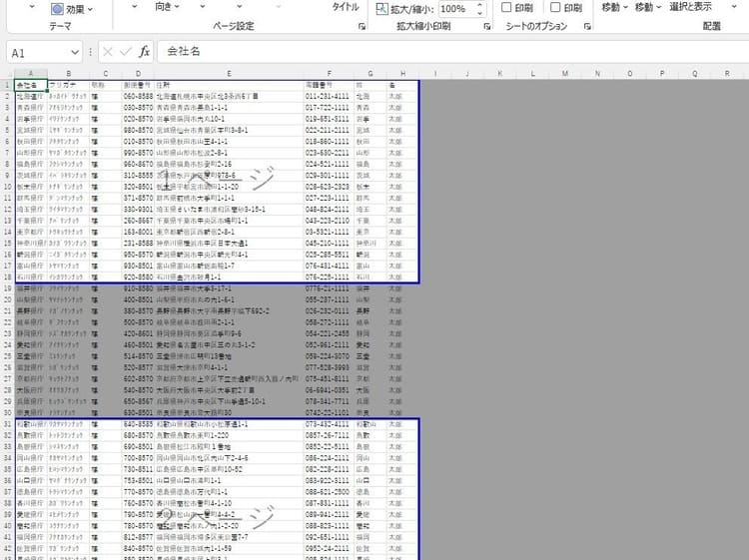Click the 電話番号 header cell
The width and height of the screenshot is (749, 560).
(x=330, y=85)
